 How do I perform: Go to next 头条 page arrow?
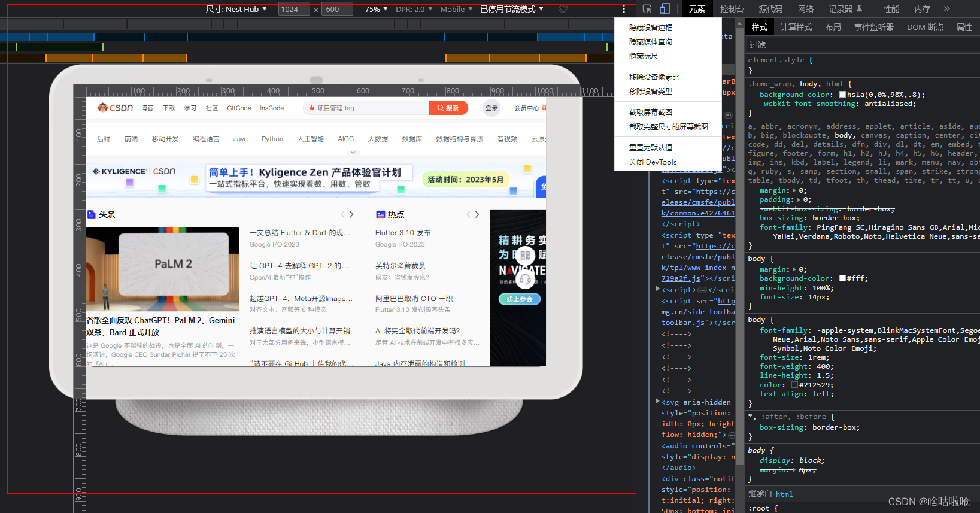pyautogui.click(x=351, y=214)
